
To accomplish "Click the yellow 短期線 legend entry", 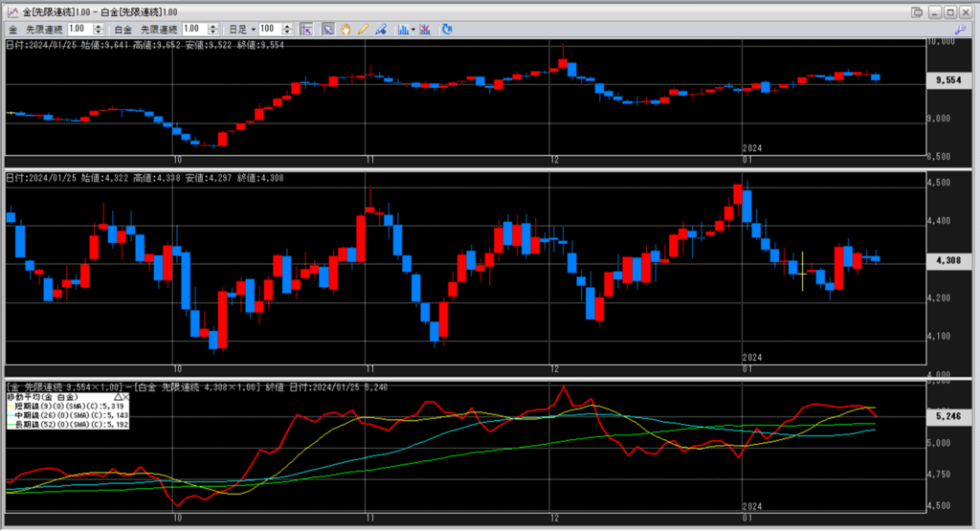I will coord(65,405).
